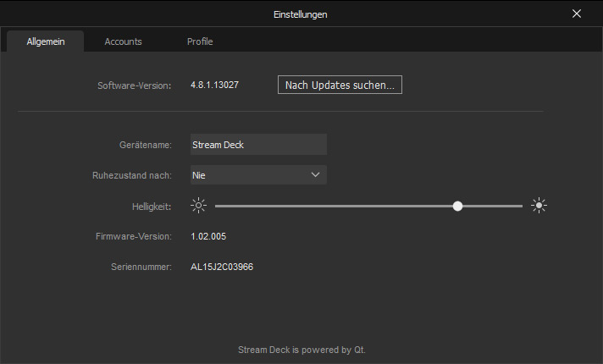
Task: Click the Gerätename label
Action: click(x=145, y=145)
